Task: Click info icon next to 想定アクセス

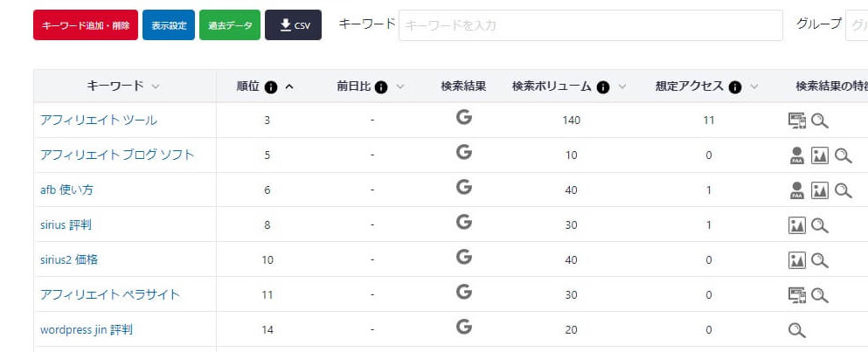Action: point(735,86)
